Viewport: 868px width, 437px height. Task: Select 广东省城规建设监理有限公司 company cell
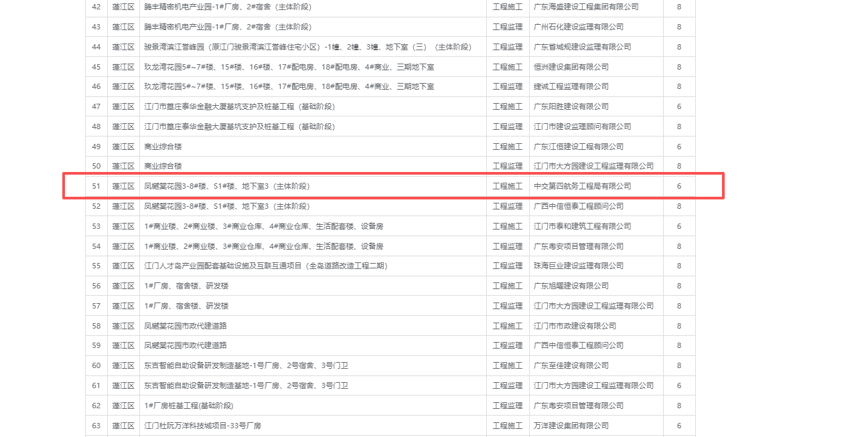click(581, 47)
